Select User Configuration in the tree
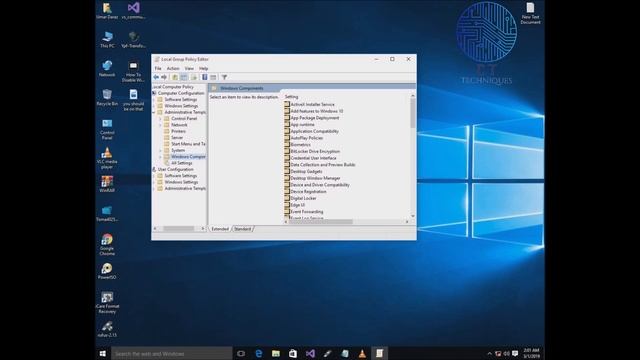The image size is (640, 360). point(176,169)
